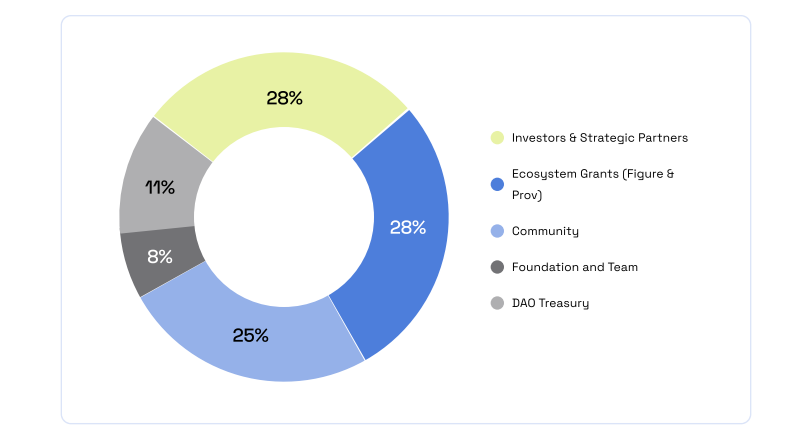Image resolution: width=812 pixels, height=440 pixels.
Task: Click the Community legend text
Action: [545, 231]
